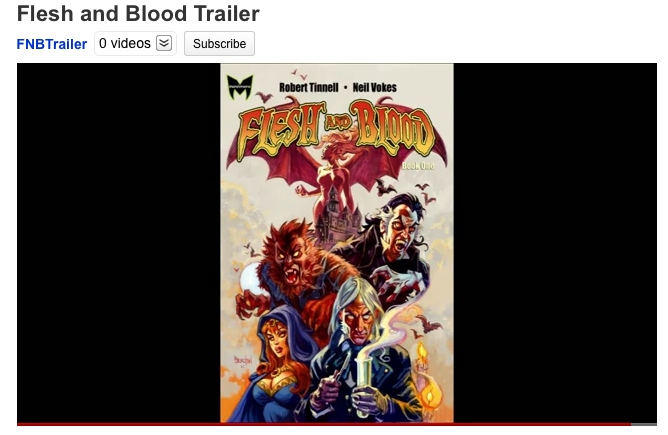668x435 pixels.
Task: Click the black M bat logo on cover
Action: [240, 87]
